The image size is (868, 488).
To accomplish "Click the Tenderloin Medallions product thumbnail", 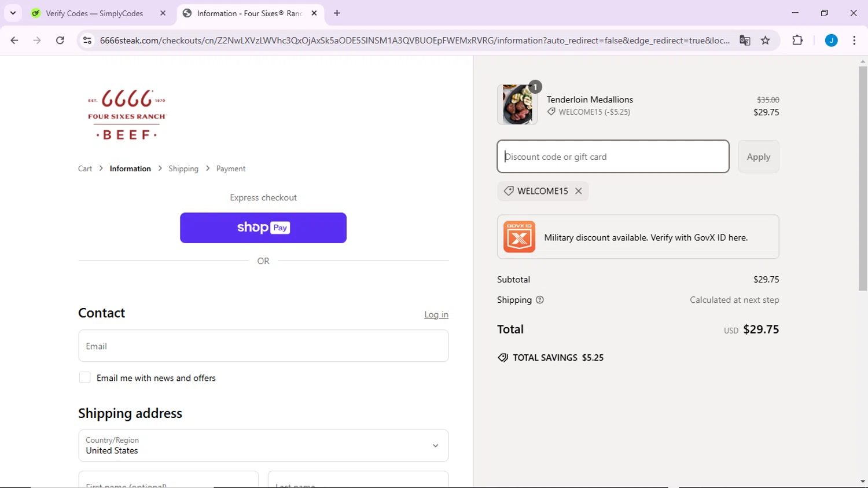I will pyautogui.click(x=517, y=105).
